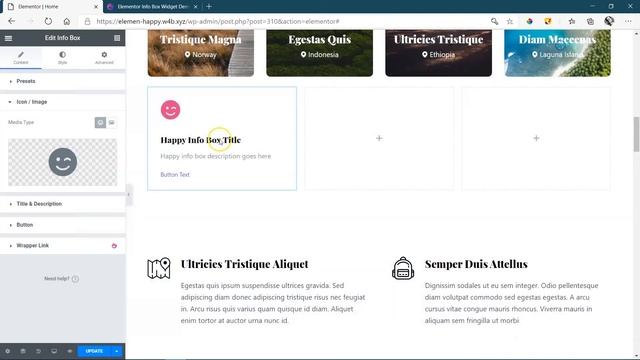Open the History panel icon
Viewport: 640px width, 360px height.
tap(38, 351)
